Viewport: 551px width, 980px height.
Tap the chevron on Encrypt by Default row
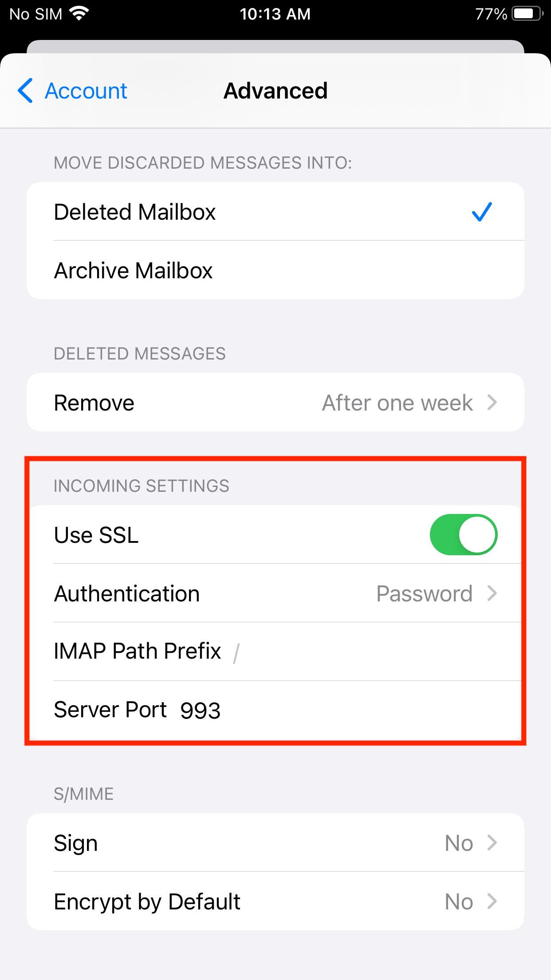point(492,901)
